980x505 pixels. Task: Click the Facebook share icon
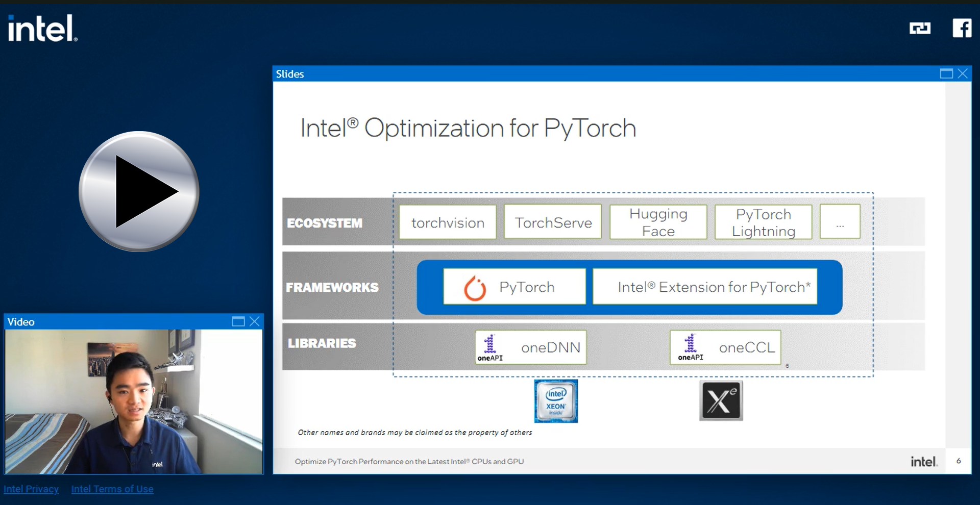pyautogui.click(x=963, y=28)
